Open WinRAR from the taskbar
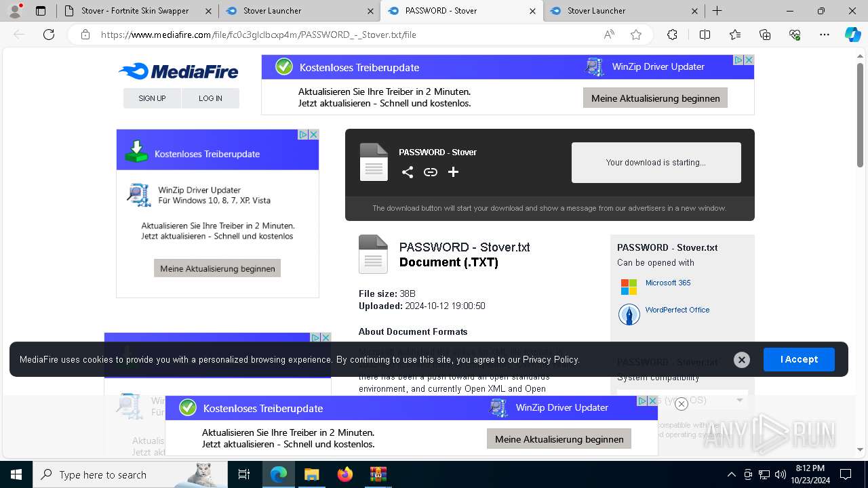The height and width of the screenshot is (488, 868). [x=378, y=474]
